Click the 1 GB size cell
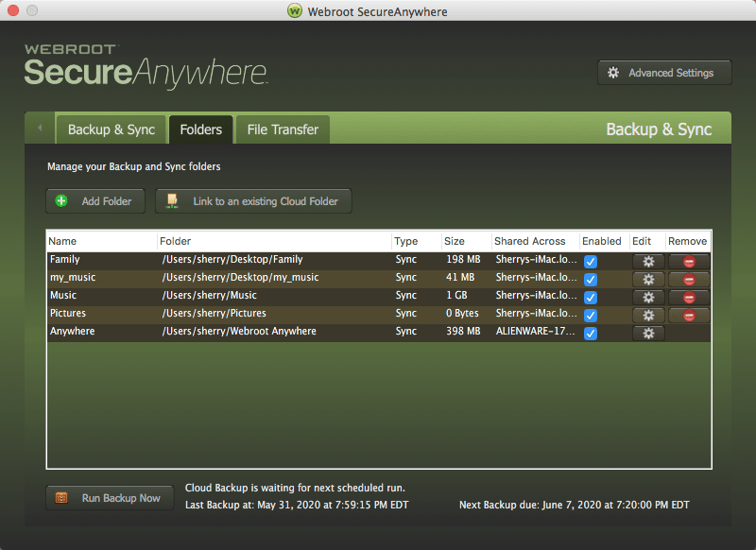 tap(456, 295)
